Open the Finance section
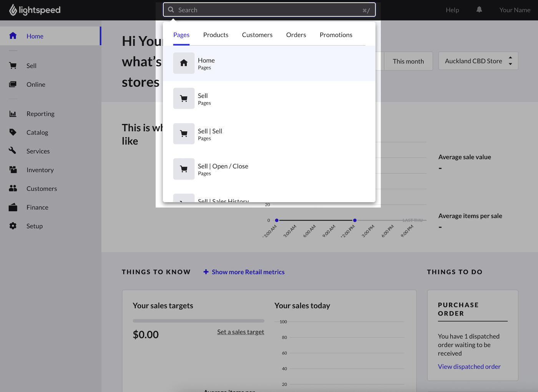Screen dimensions: 538x392 tap(37, 207)
